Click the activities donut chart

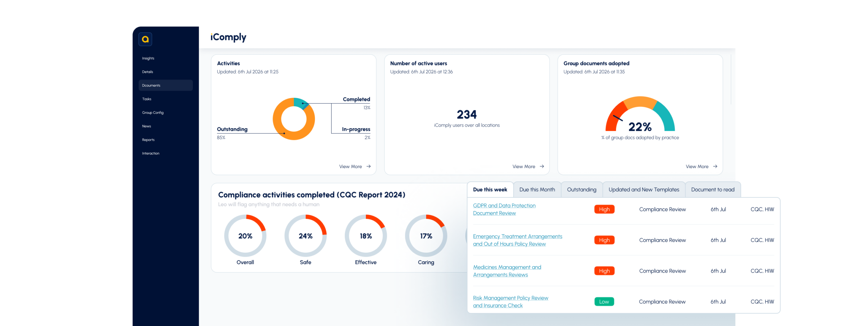coord(294,119)
